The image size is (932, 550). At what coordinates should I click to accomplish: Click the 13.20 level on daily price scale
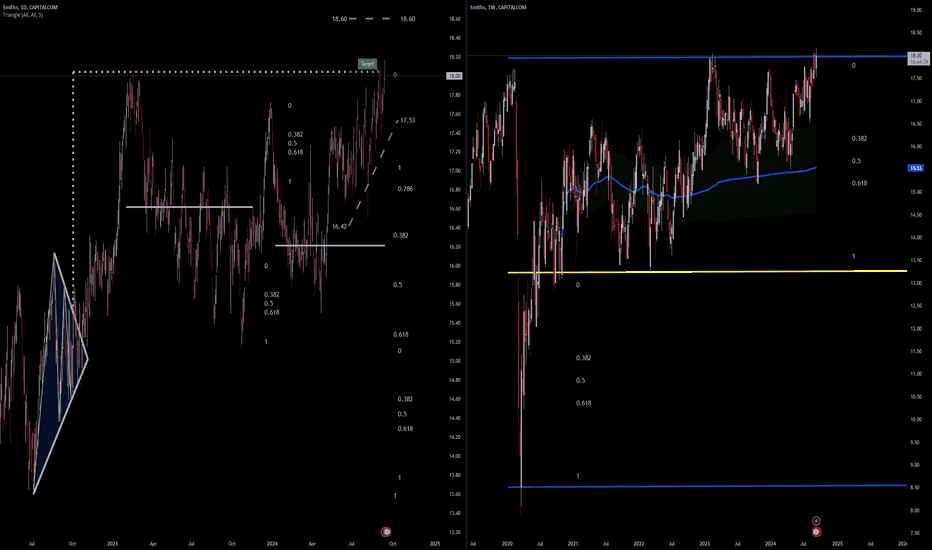pos(455,532)
